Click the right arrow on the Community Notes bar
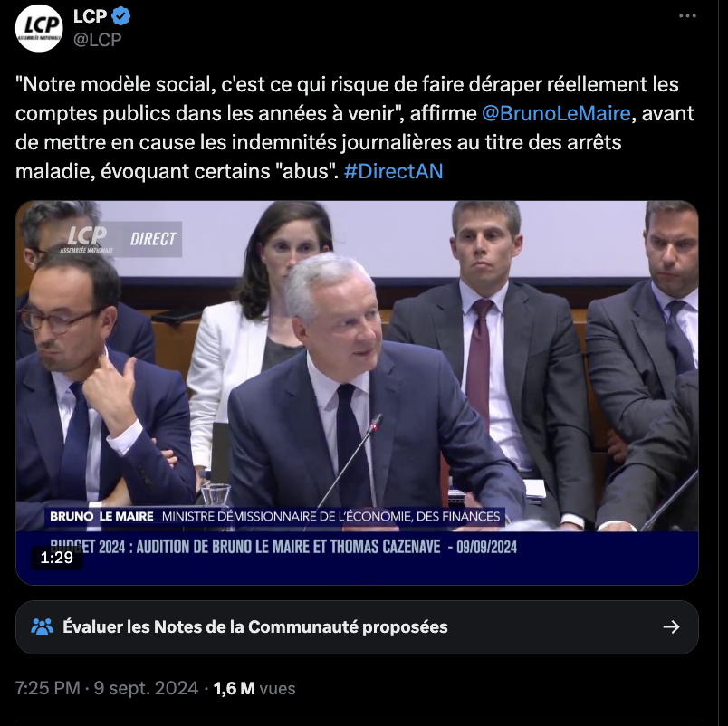This screenshot has height=726, width=728. click(671, 627)
